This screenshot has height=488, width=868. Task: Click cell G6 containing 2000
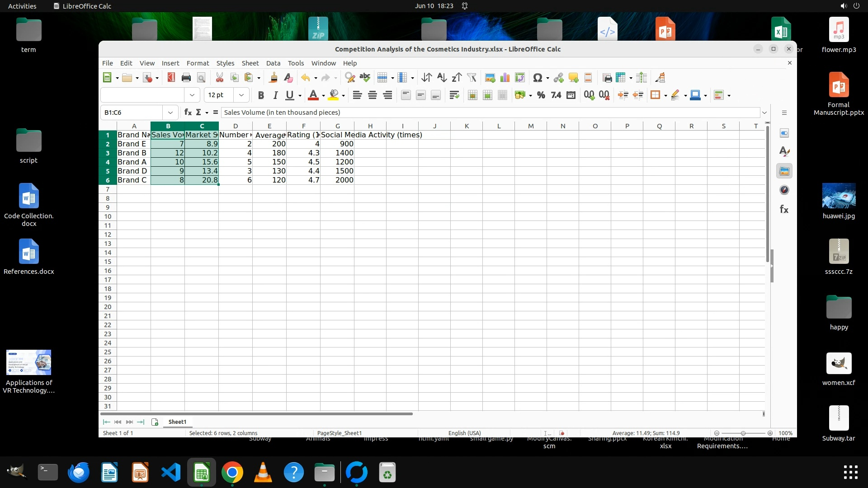337,180
